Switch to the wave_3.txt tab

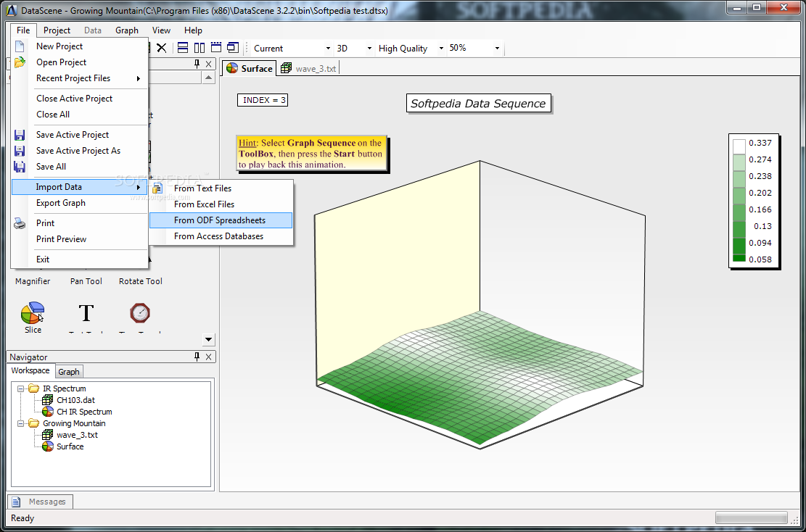[x=308, y=68]
